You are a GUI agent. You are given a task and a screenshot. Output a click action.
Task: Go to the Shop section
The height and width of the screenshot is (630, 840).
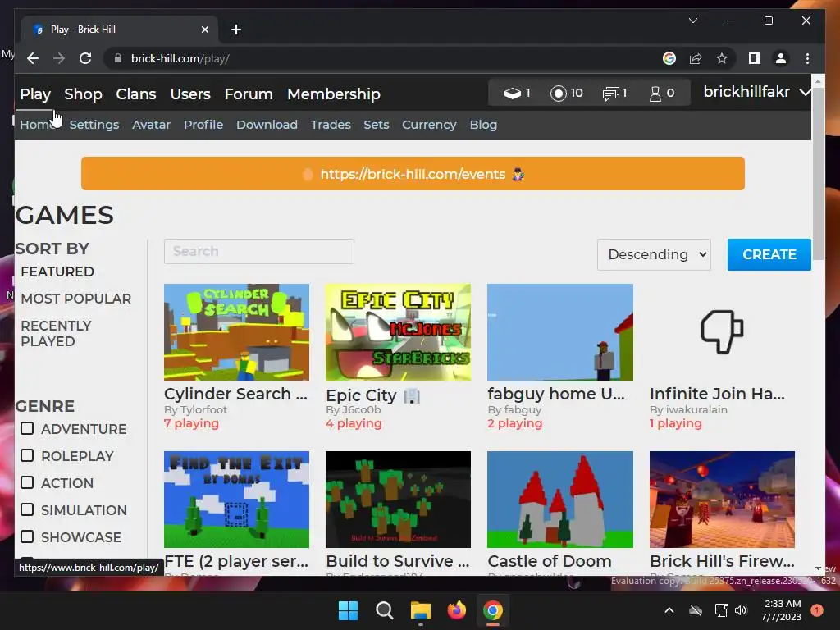83,94
